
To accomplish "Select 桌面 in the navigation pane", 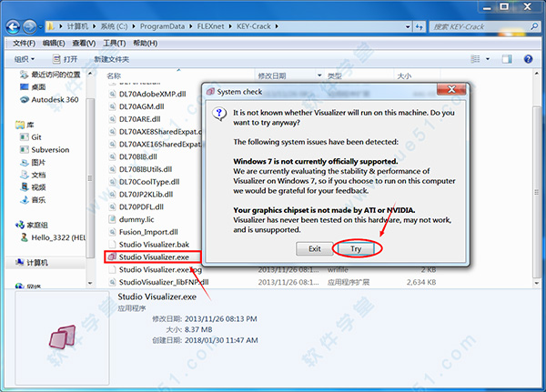I will point(33,87).
